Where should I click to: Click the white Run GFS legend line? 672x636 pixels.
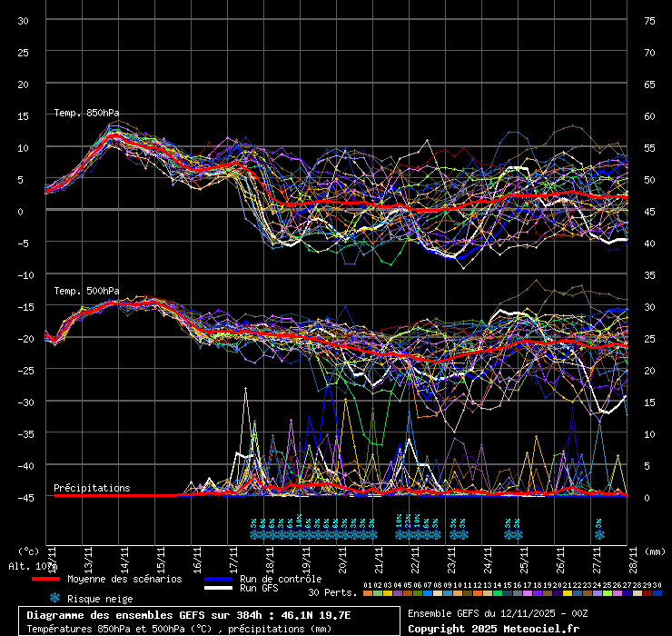[x=218, y=588]
